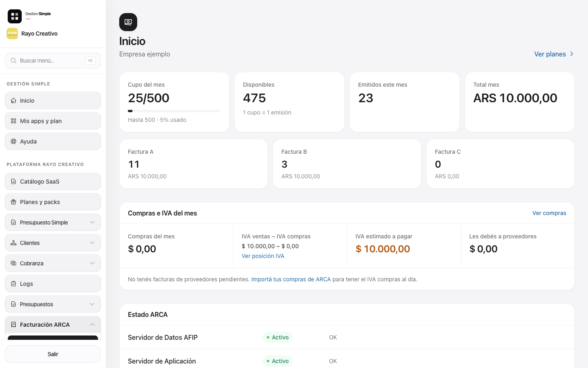Viewport: 588px width, 368px height.
Task: Open Catálogo SaaS in the sidebar
Action: click(53, 182)
